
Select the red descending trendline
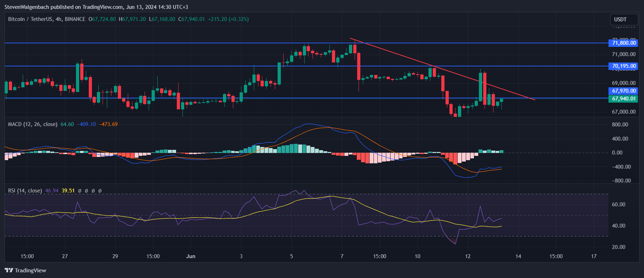(442, 69)
